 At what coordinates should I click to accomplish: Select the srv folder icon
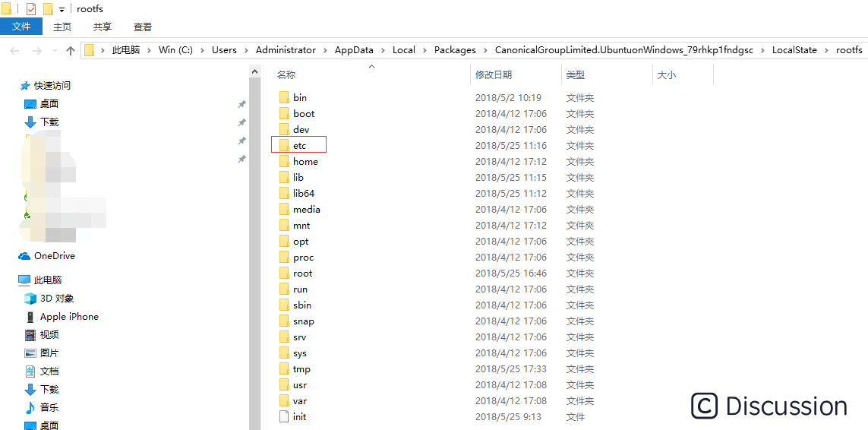click(284, 337)
